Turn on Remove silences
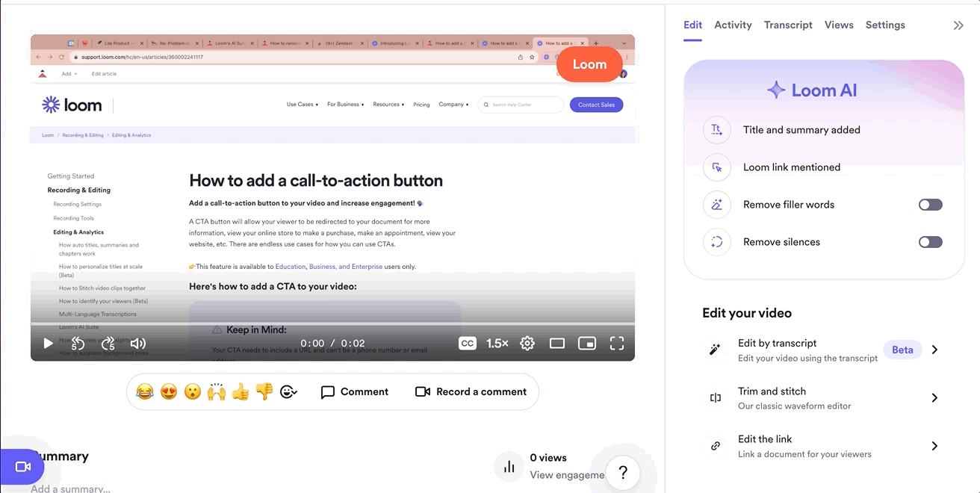Viewport: 980px width, 493px height. 930,241
